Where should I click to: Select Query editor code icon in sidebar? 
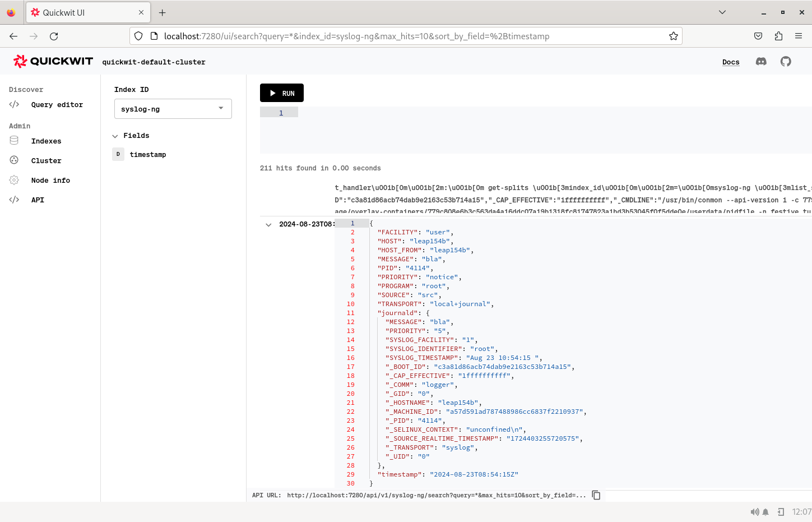click(x=14, y=104)
